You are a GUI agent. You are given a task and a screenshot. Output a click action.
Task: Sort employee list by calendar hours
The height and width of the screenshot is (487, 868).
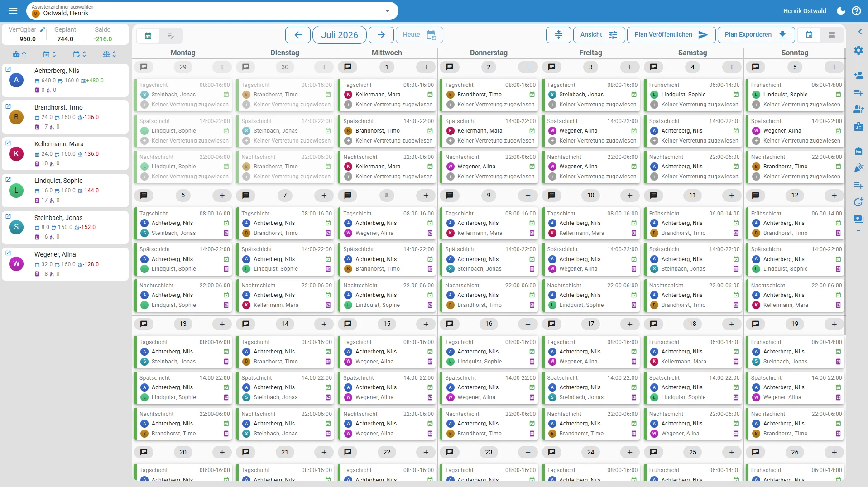(x=50, y=54)
